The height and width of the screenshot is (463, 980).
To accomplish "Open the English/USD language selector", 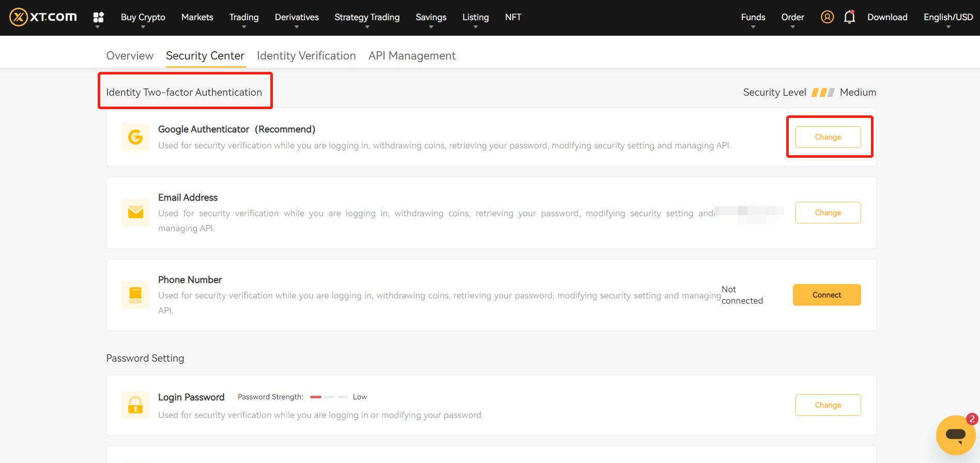I will tap(948, 18).
